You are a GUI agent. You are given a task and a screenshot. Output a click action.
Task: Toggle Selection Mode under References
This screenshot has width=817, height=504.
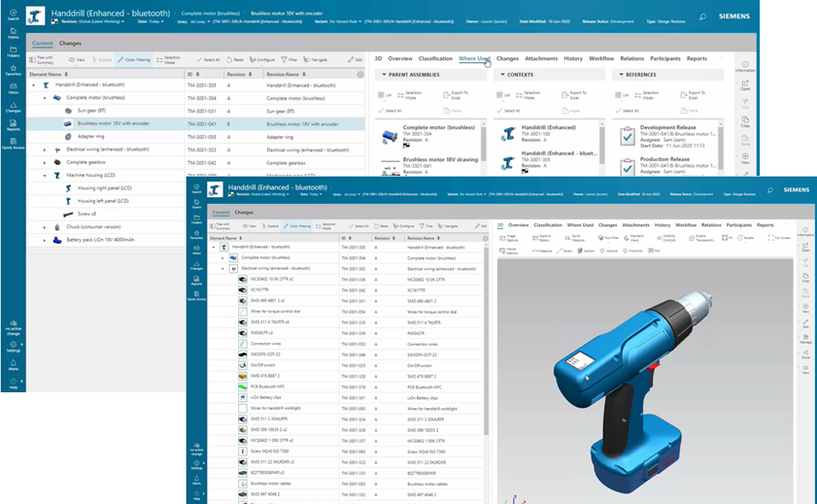[647, 95]
